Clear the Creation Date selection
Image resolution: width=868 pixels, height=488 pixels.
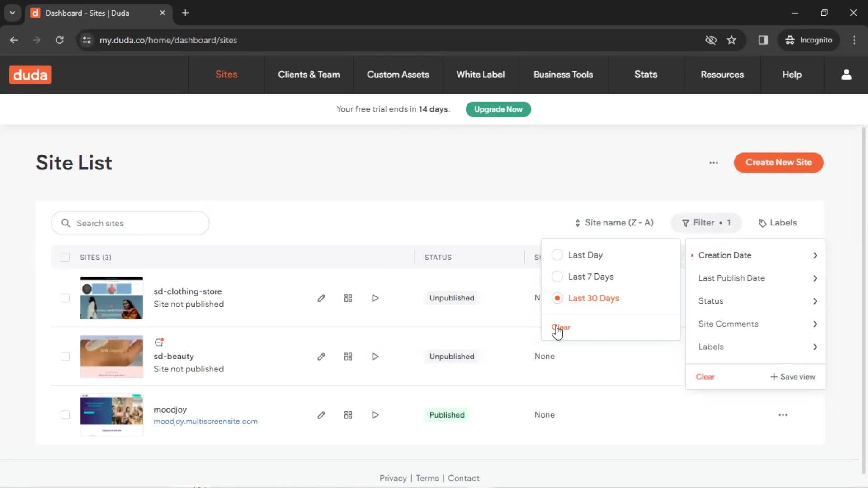[x=561, y=327]
